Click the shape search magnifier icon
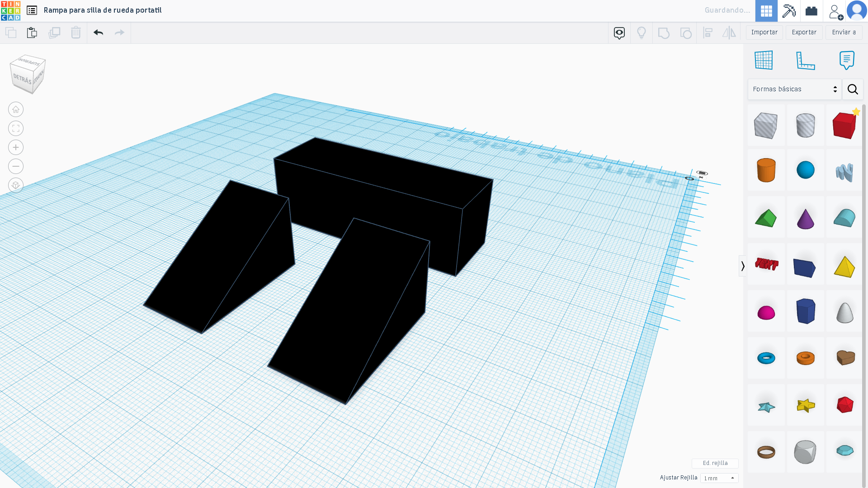Image resolution: width=868 pixels, height=488 pixels. [853, 89]
